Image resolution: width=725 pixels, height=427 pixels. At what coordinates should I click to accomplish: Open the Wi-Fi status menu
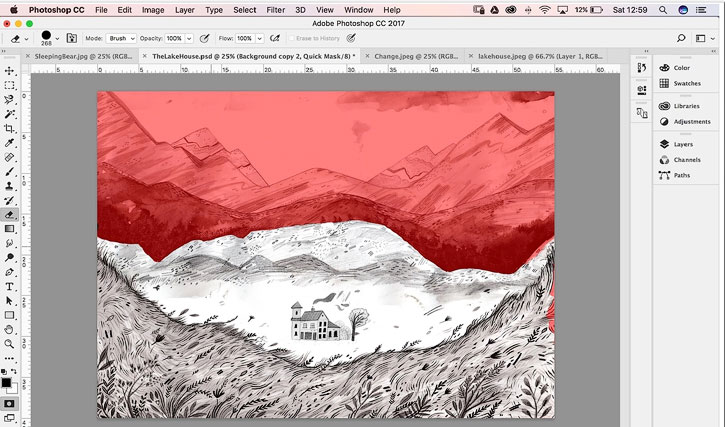[545, 10]
